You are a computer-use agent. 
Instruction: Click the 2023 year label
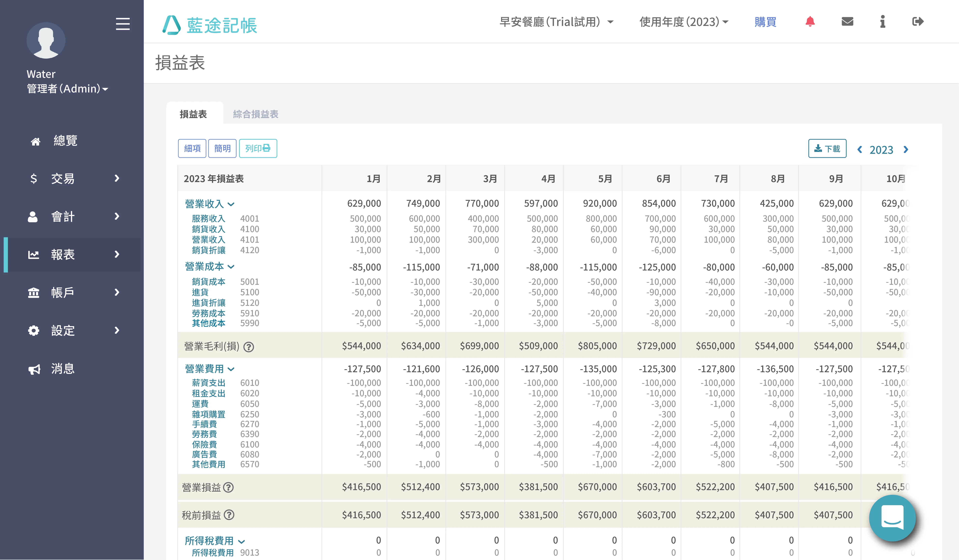[x=881, y=150]
